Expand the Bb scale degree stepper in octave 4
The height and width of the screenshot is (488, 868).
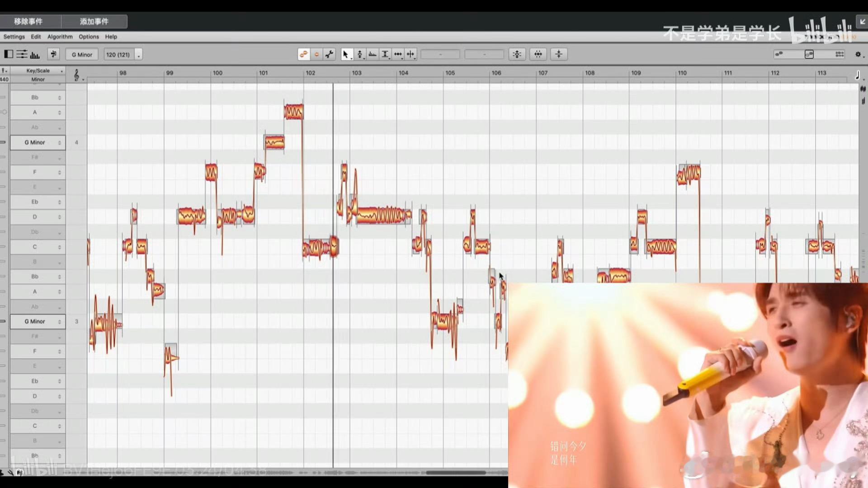tap(59, 98)
